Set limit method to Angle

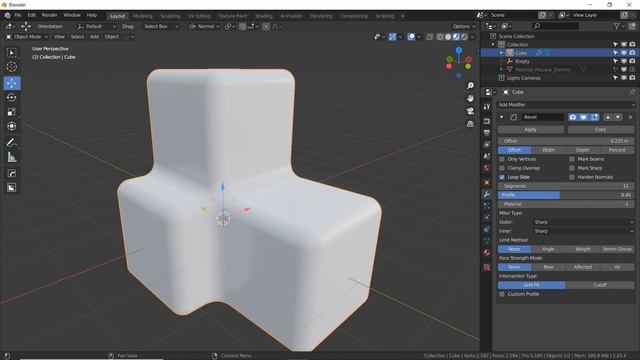coord(548,249)
